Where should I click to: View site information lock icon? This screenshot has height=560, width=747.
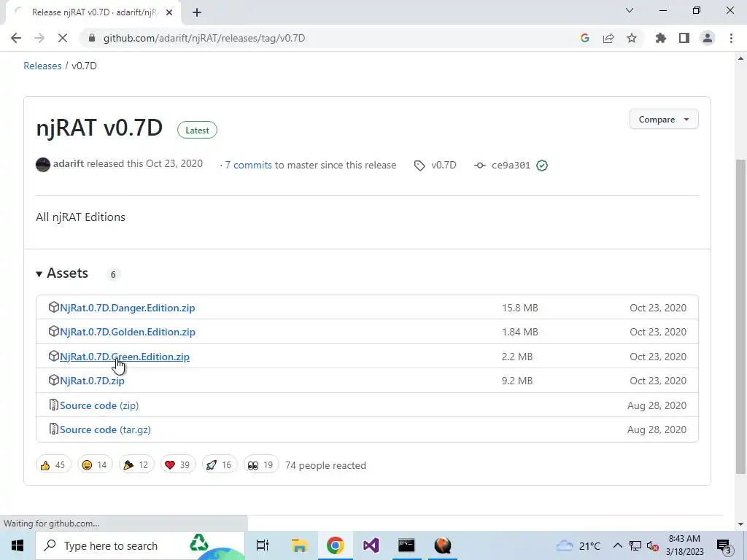(92, 38)
